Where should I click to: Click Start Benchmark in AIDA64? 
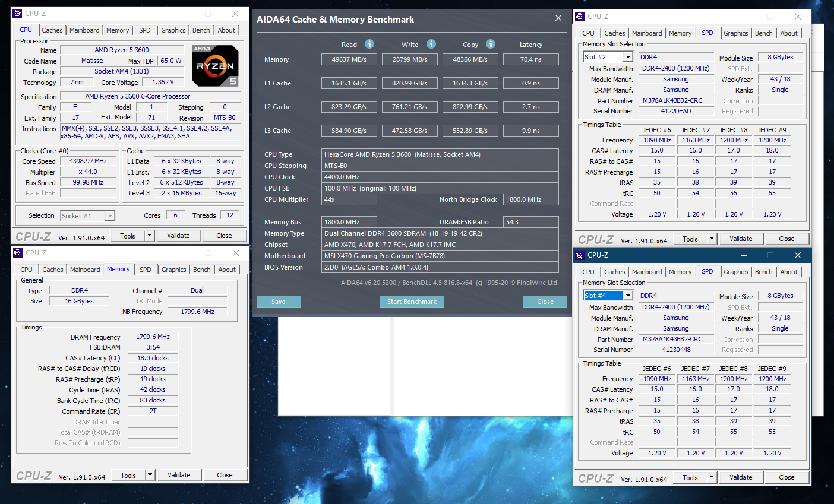412,302
